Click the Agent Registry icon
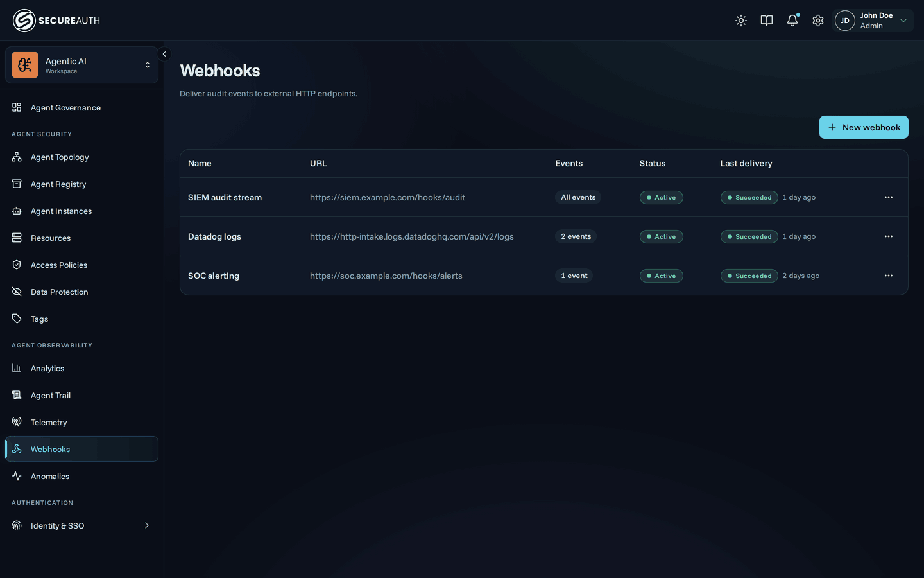 pos(17,184)
